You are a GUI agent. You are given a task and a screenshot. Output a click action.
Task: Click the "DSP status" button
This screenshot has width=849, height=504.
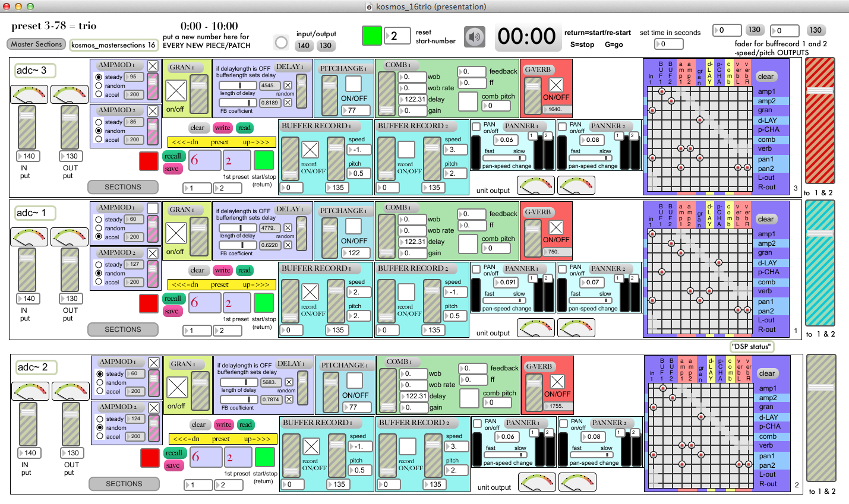click(752, 347)
